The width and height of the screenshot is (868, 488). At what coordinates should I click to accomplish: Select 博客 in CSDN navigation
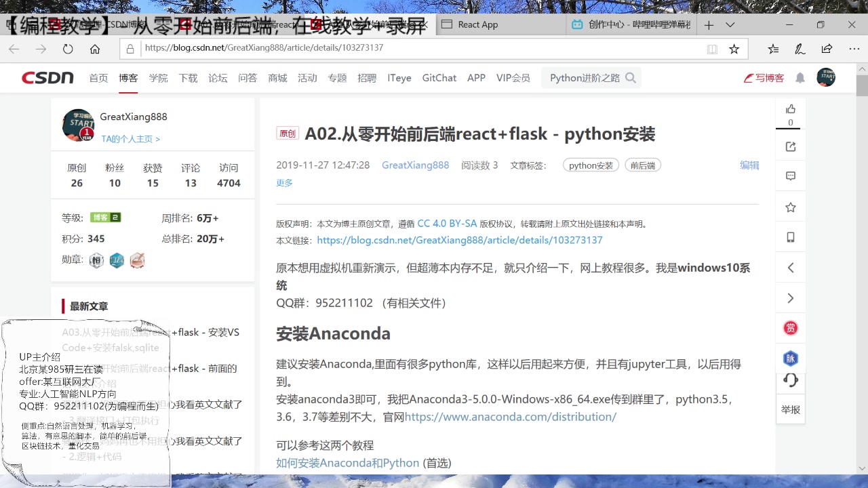click(128, 78)
